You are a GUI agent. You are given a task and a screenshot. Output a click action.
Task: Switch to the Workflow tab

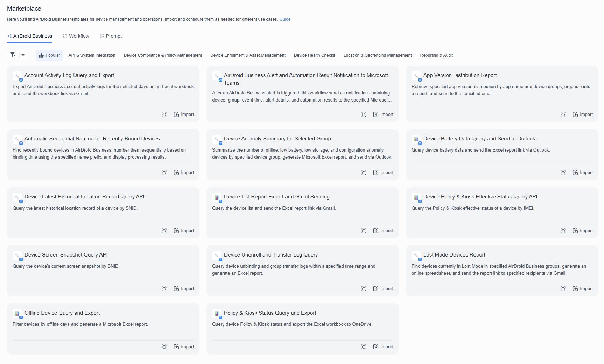point(76,36)
